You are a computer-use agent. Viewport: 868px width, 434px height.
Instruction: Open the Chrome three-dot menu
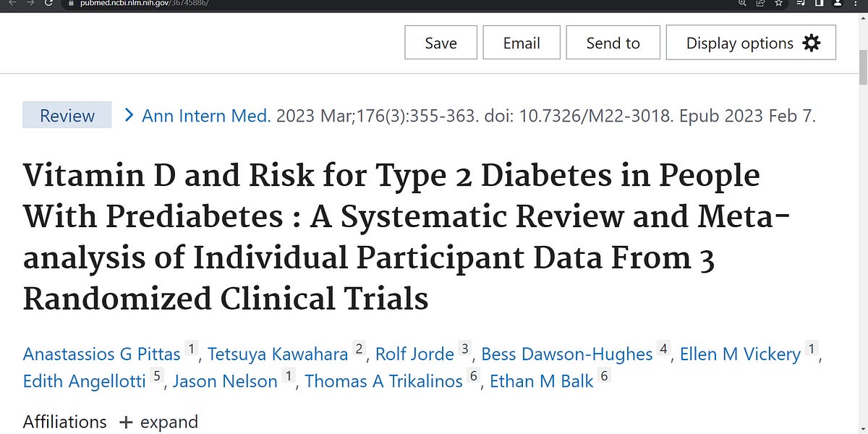[x=856, y=4]
